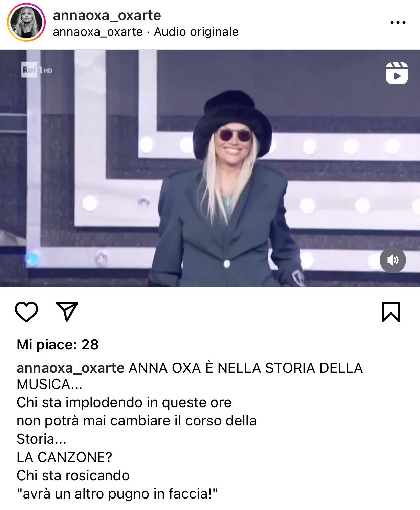The height and width of the screenshot is (510, 420).
Task: Toggle sound with the speaker icon
Action: (393, 260)
